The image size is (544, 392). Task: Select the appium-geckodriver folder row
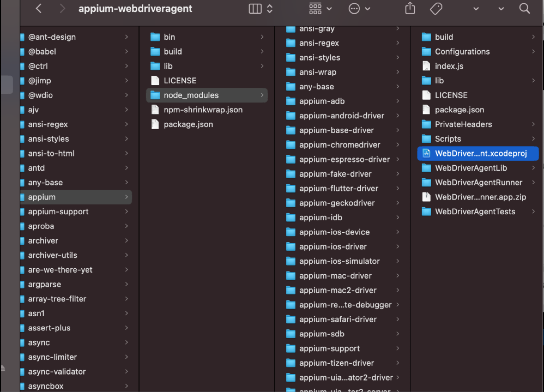coord(343,203)
